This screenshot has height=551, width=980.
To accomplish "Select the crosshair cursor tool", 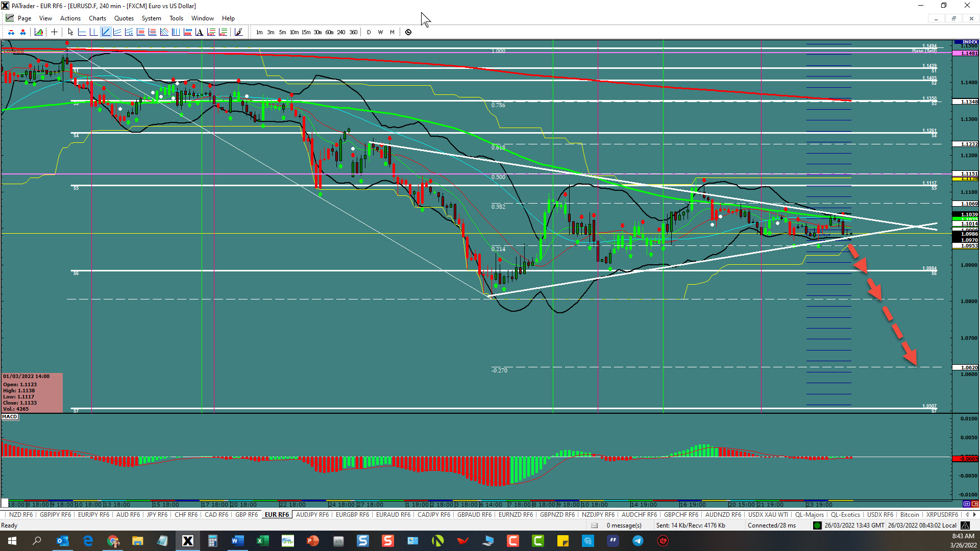I will click(54, 32).
